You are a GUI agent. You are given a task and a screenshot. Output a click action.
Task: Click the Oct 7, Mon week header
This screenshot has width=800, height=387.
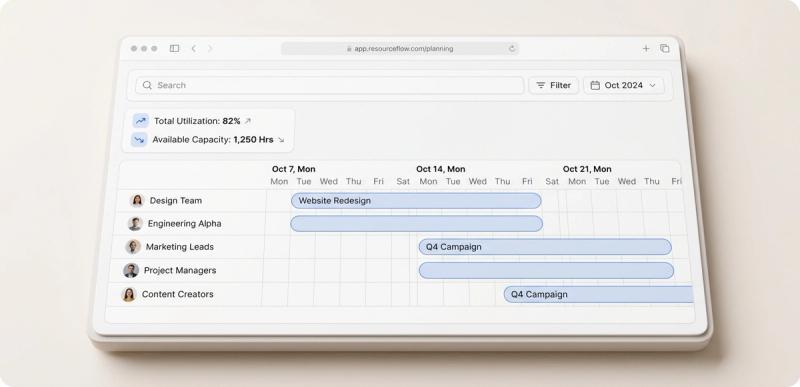[x=293, y=169]
